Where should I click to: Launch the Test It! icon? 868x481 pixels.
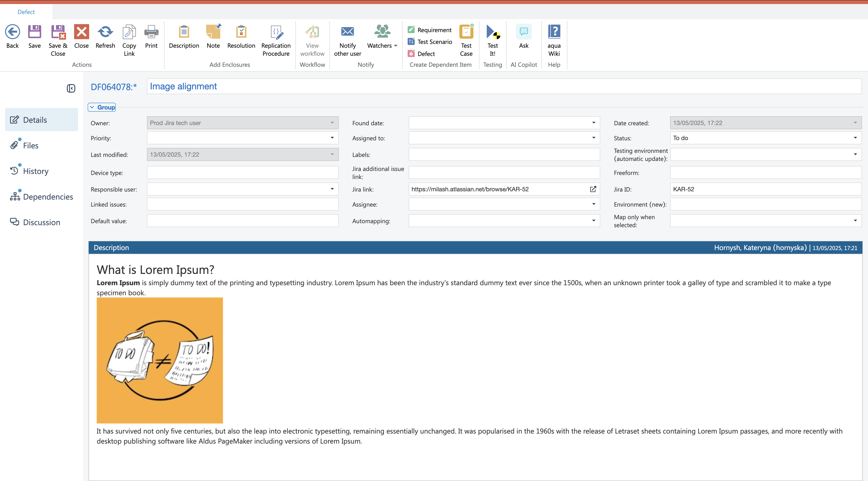[x=492, y=32]
